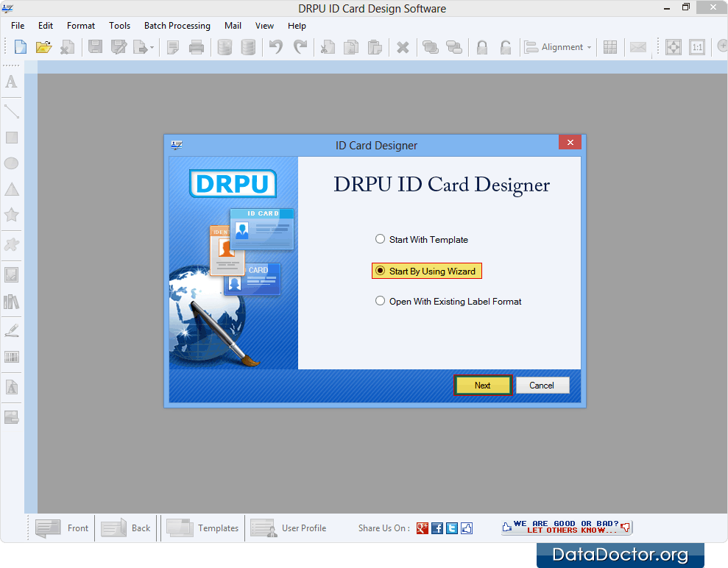Screen dimensions: 728x568
Task: Click the envelope mail toolbar icon
Action: pyautogui.click(x=638, y=47)
